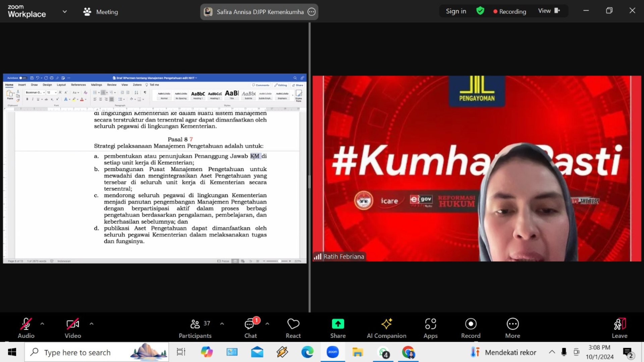Open the More options menu
The width and height of the screenshot is (644, 362).
pyautogui.click(x=513, y=328)
